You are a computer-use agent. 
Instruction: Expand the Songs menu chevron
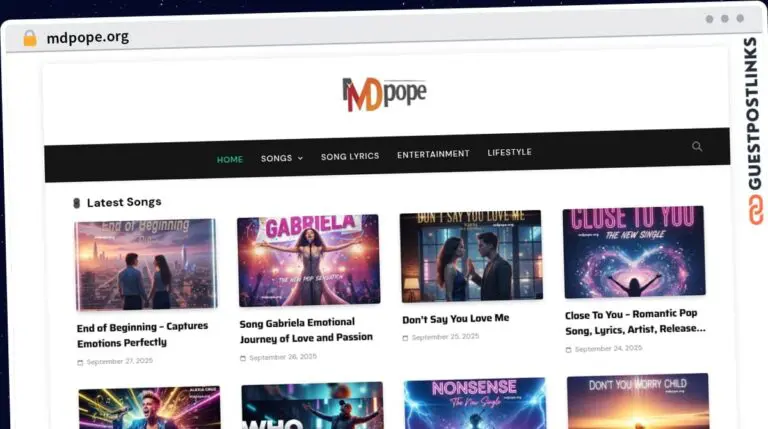[300, 158]
